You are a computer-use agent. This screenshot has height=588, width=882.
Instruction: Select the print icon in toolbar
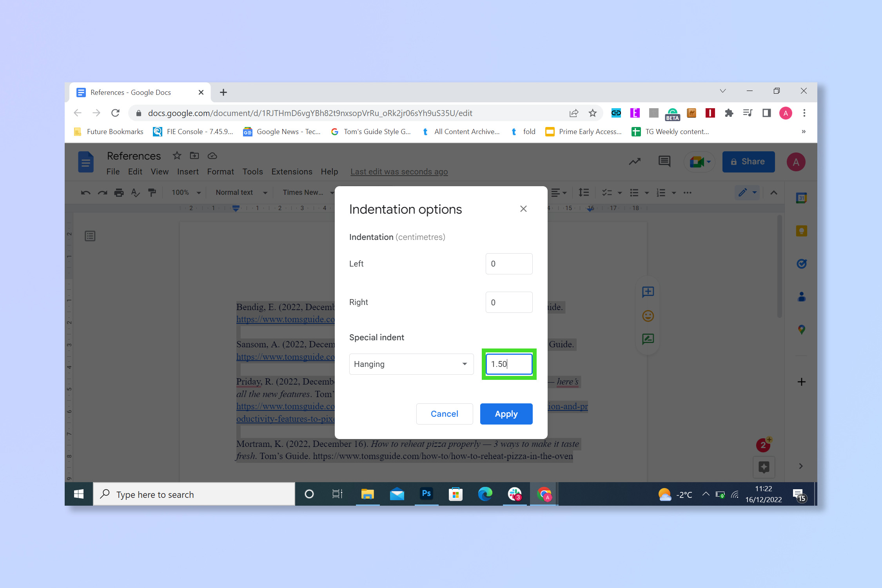coord(118,192)
